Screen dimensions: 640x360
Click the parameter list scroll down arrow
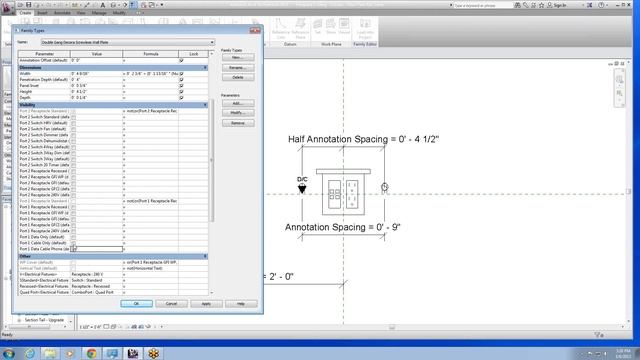[211, 293]
